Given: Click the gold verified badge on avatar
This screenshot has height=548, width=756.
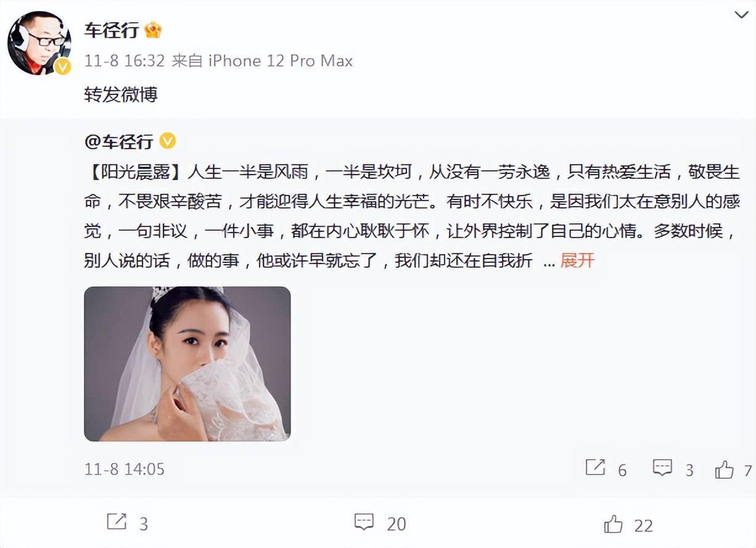Looking at the screenshot, I should (x=62, y=67).
